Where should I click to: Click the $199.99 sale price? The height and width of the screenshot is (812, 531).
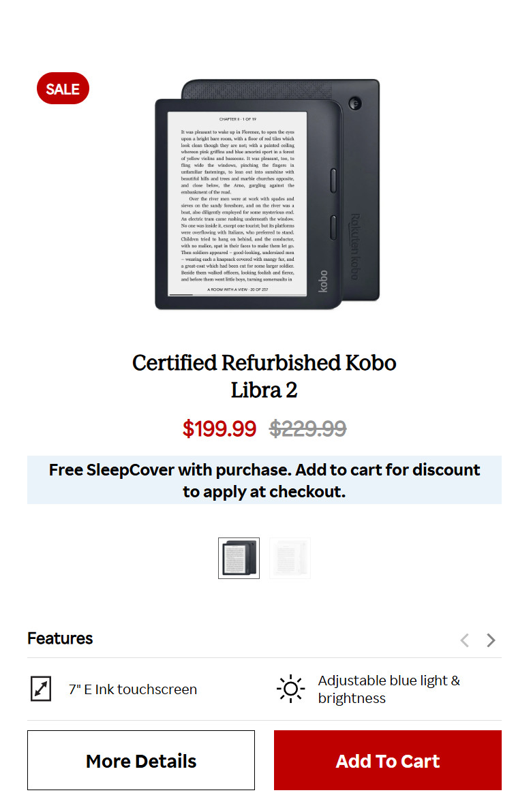(219, 428)
